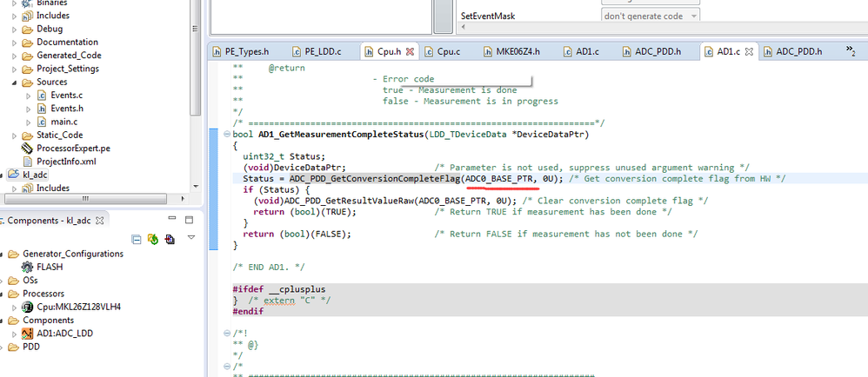Expand the Includes folder under Binaries

[x=15, y=16]
